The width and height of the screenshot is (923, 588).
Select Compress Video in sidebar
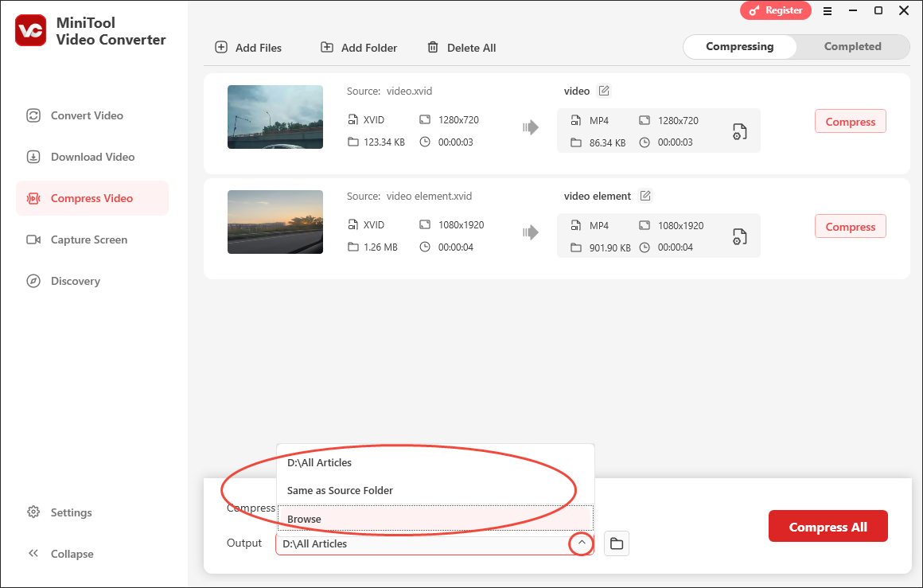pos(92,198)
